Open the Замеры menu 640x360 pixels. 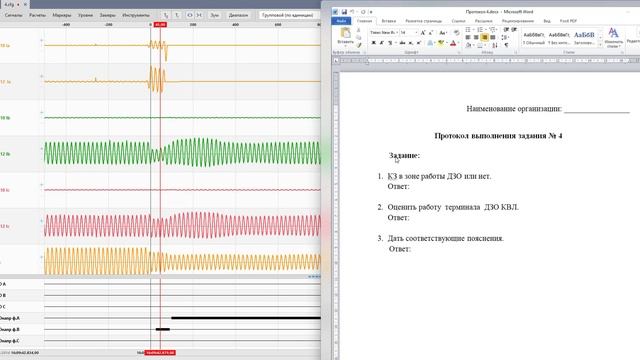coord(107,15)
